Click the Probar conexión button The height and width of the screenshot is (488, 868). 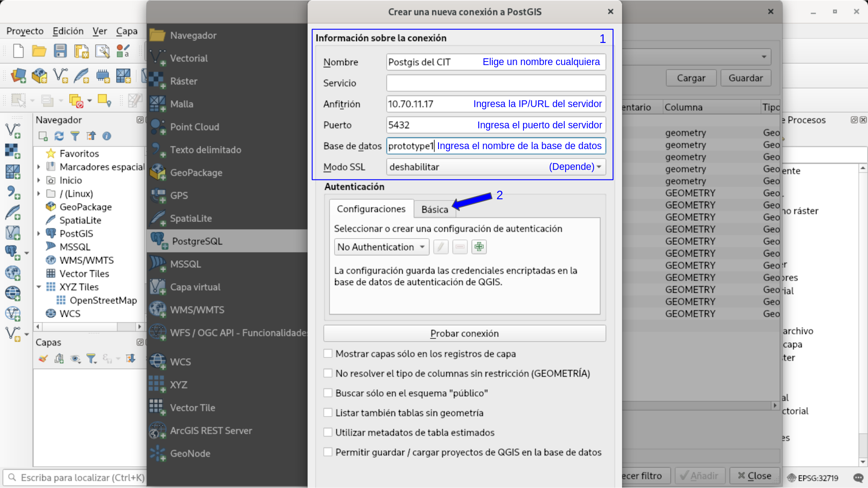point(464,333)
